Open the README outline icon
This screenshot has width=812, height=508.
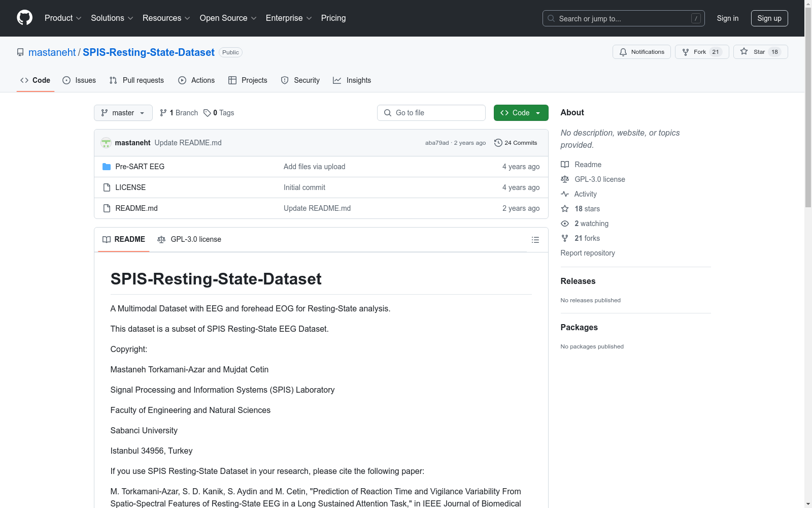coord(535,240)
